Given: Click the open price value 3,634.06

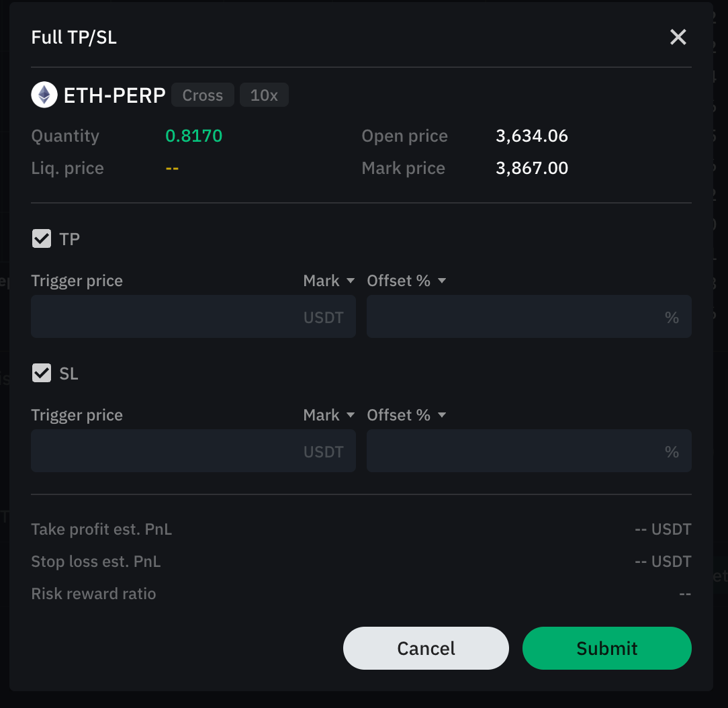Looking at the screenshot, I should click(x=532, y=136).
